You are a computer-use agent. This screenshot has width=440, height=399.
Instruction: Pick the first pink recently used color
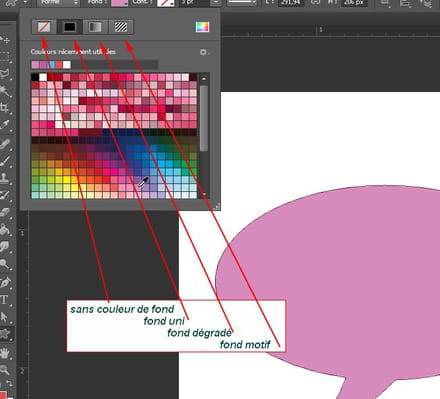tap(35, 65)
